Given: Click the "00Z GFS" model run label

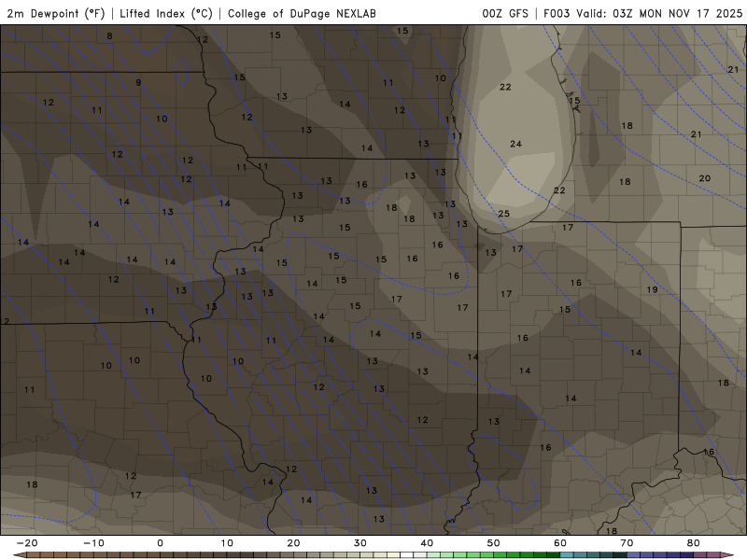Looking at the screenshot, I should click(505, 13).
